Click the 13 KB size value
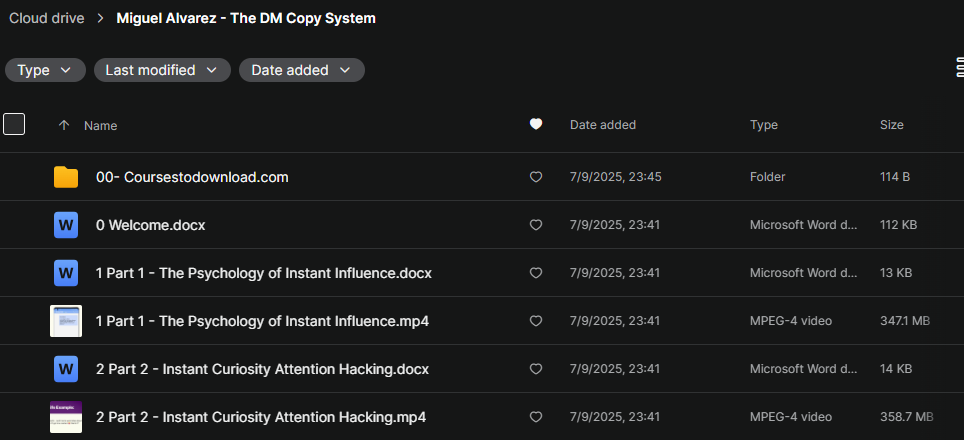 [896, 273]
